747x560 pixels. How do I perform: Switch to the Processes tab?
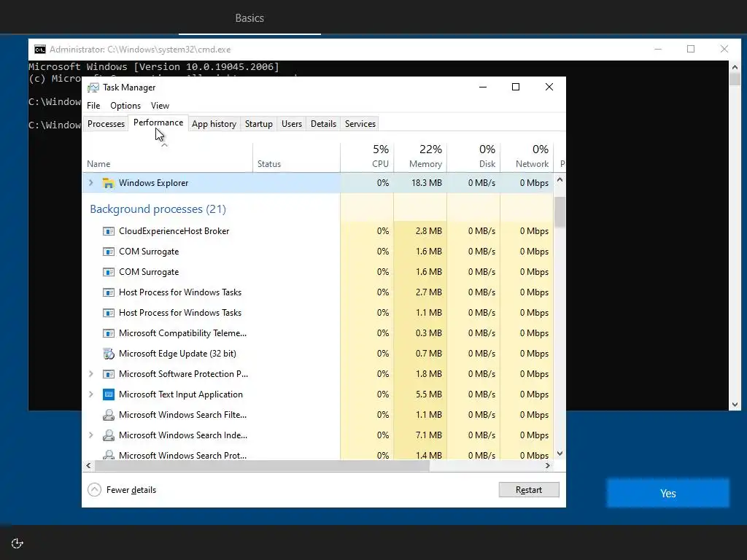pyautogui.click(x=106, y=124)
